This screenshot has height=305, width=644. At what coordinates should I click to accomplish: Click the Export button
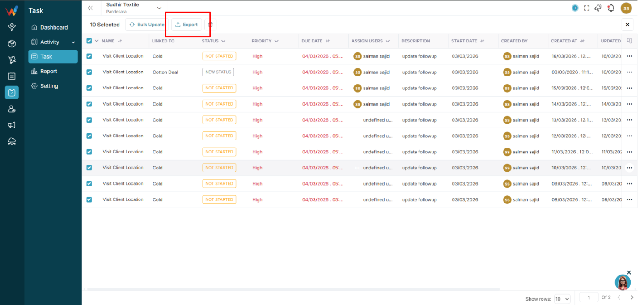point(186,25)
